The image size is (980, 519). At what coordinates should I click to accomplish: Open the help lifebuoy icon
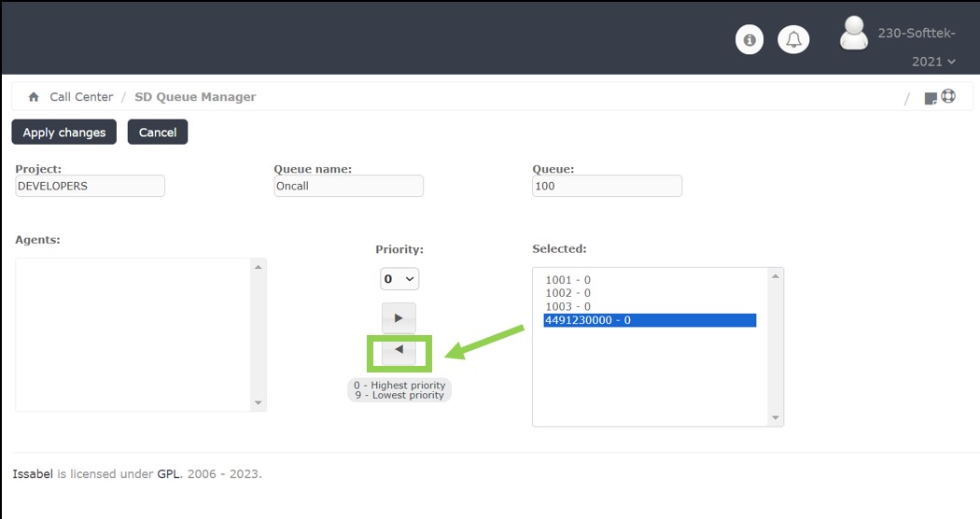pos(948,96)
